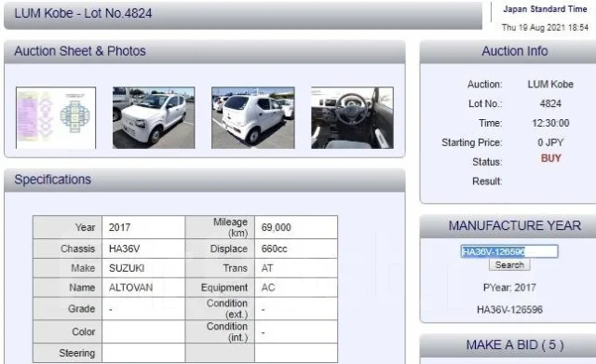
Task: Click the Equipment value AC cell
Action: pyautogui.click(x=296, y=288)
